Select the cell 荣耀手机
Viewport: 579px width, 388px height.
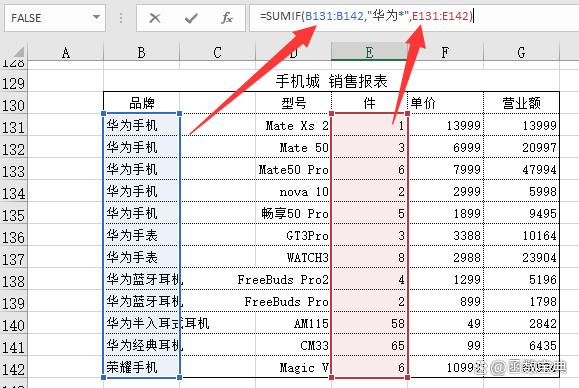pos(141,367)
